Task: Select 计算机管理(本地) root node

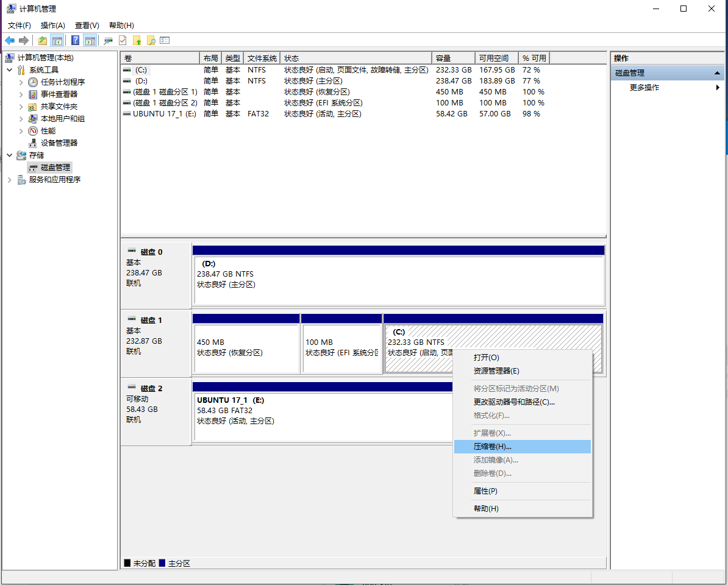Action: (46, 57)
